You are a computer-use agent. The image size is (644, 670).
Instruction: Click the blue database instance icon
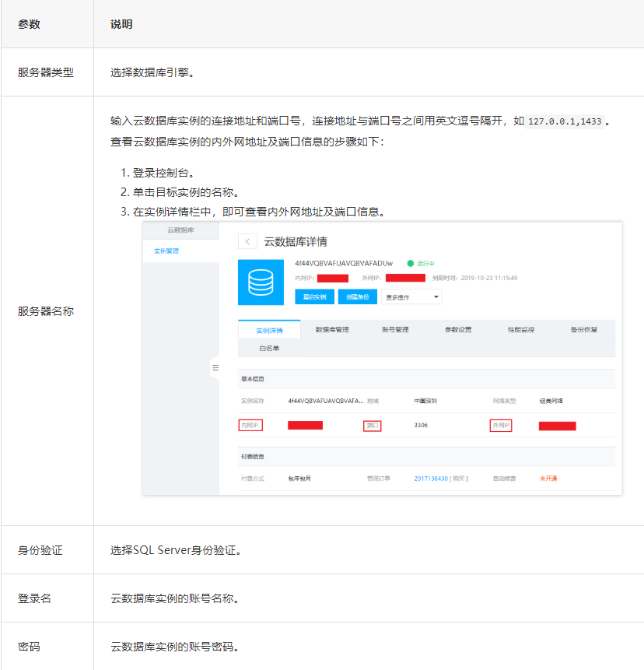[x=262, y=282]
